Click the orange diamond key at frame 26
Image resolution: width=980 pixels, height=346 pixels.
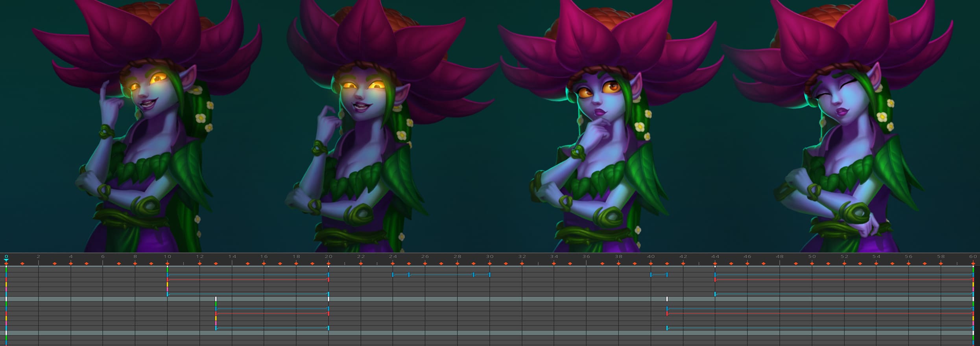pyautogui.click(x=425, y=263)
